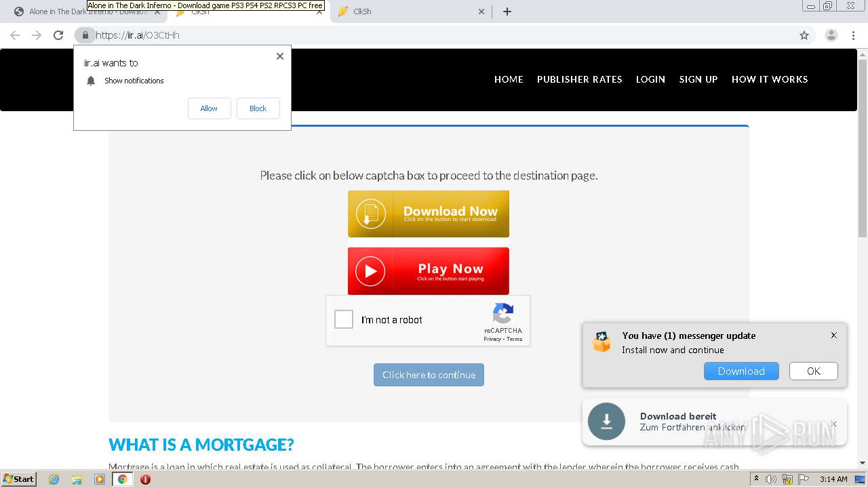Click the taskbar clock showing 3:14 AM
Screen dimensions: 868x488
coord(833,479)
